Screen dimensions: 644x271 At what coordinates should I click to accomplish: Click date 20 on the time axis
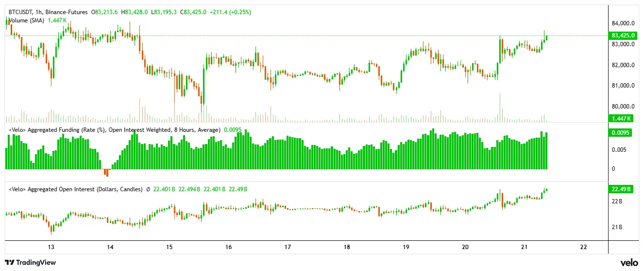click(465, 247)
